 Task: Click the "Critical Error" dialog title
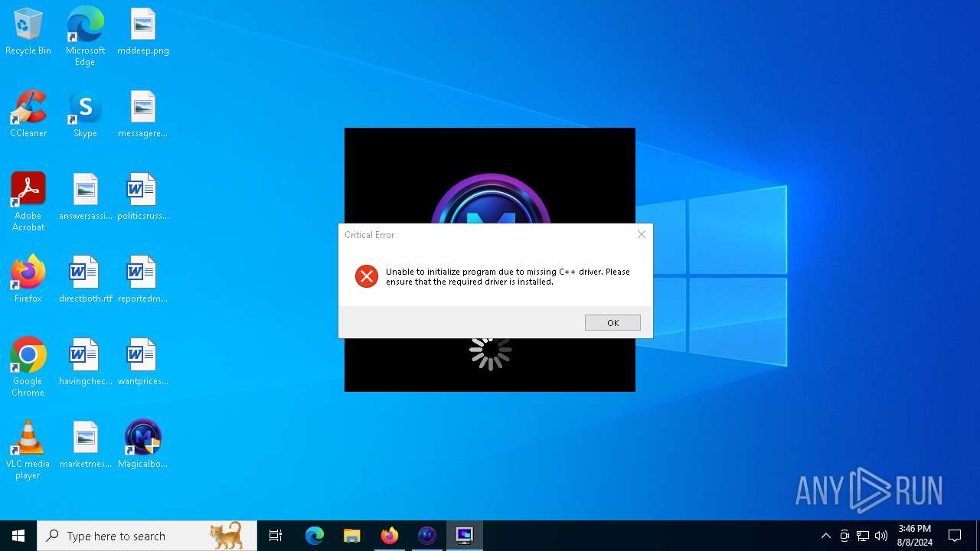370,235
